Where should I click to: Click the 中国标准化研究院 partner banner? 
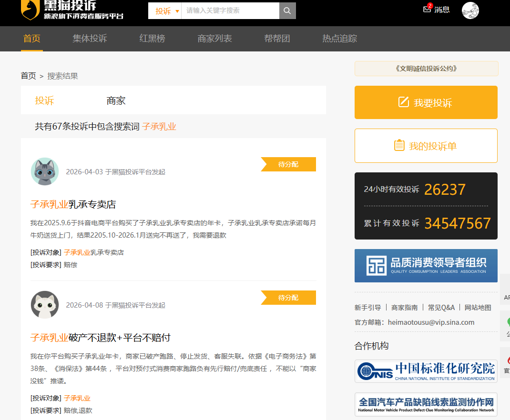tap(426, 371)
